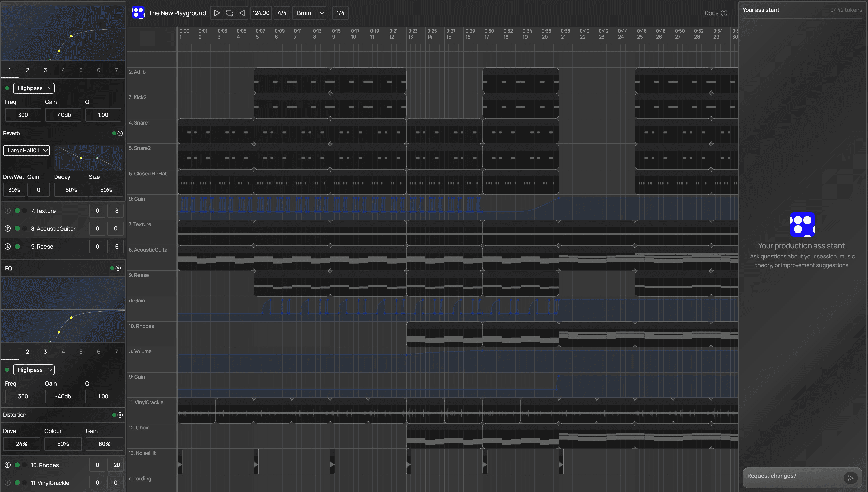Move the AcousticGuitar track up using its arrow
868x492 pixels.
(7, 228)
